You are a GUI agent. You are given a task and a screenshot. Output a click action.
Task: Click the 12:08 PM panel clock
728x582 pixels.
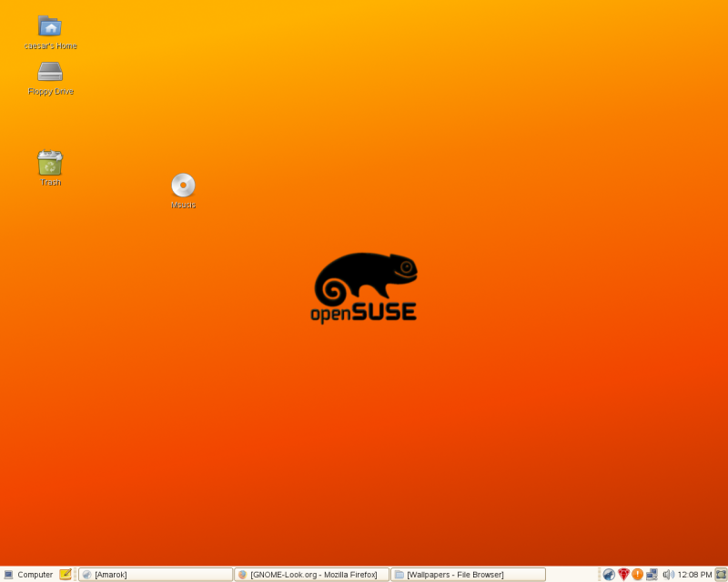[694, 575]
